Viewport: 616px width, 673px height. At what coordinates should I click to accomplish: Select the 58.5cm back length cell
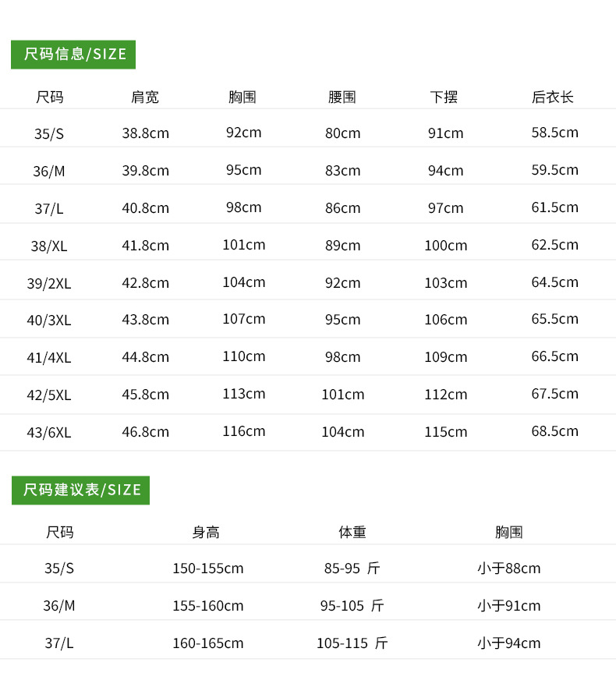point(555,133)
